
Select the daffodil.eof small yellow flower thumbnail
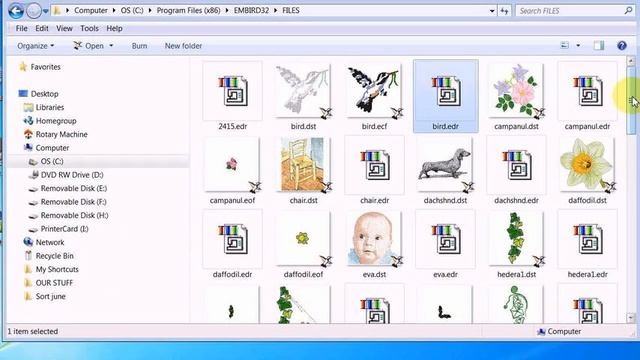click(x=303, y=240)
